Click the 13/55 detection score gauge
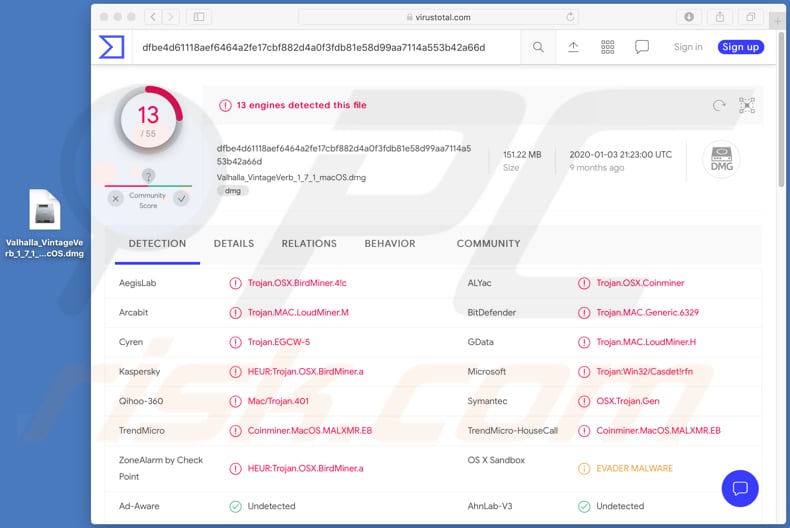The image size is (790, 528). [149, 121]
